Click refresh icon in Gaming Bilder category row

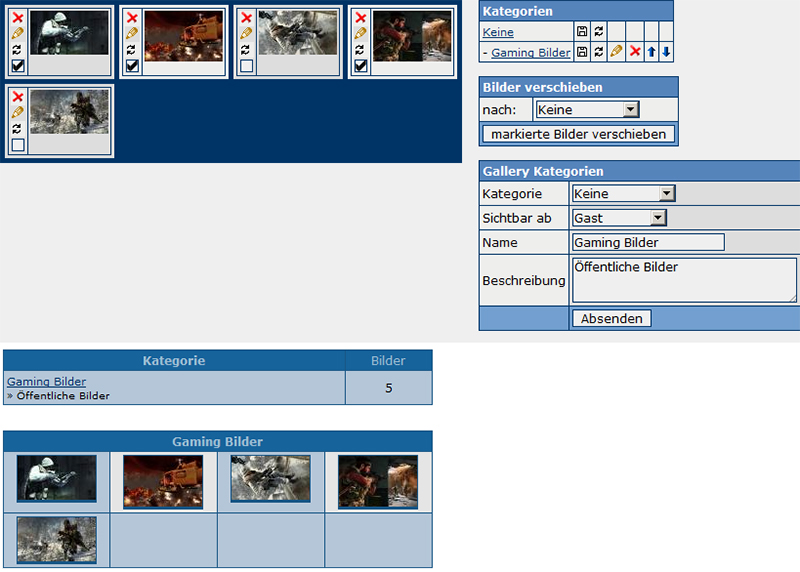tap(599, 52)
